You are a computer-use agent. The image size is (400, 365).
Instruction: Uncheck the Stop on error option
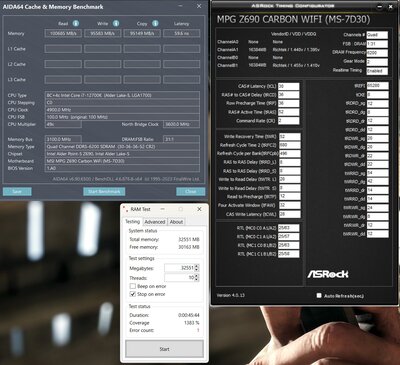coord(133,294)
